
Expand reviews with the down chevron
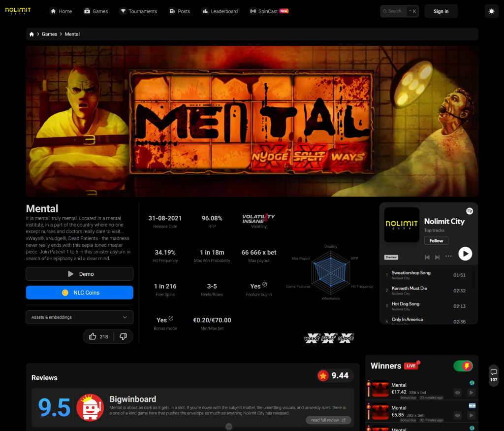(x=229, y=427)
